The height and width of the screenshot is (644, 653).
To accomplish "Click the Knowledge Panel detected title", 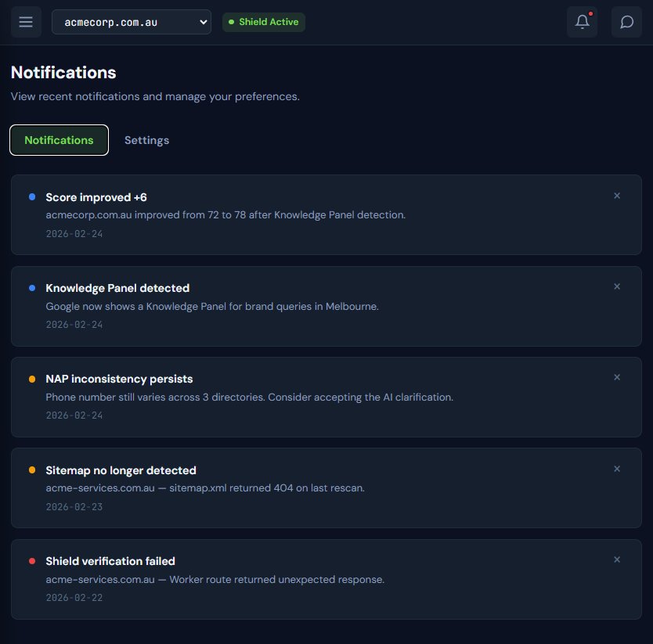I will (x=117, y=288).
